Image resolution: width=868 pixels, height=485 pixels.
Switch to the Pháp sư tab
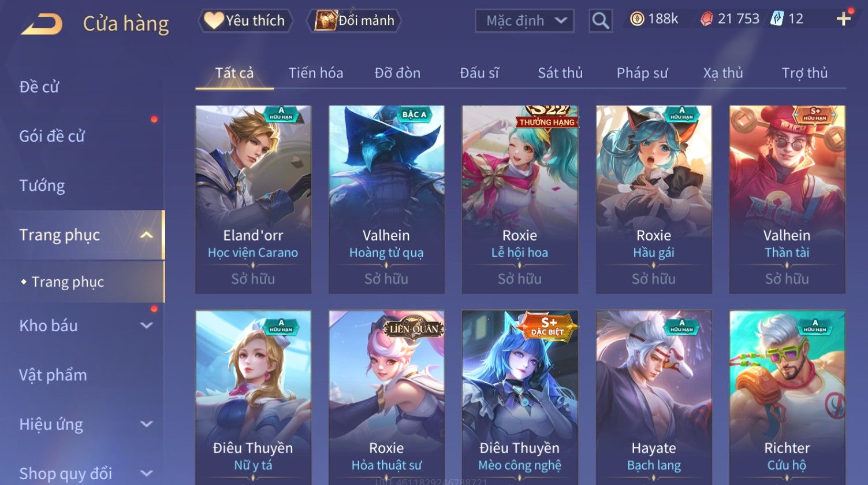[x=642, y=73]
